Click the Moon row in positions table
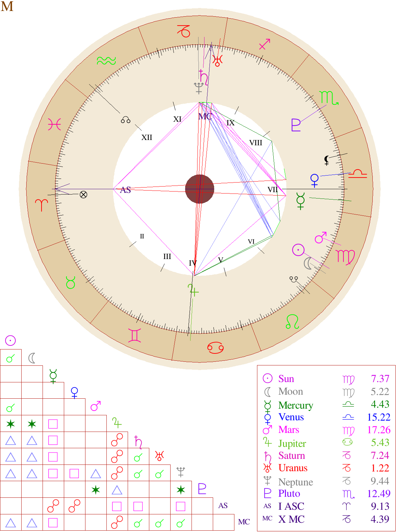399x532 pixels. [326, 392]
